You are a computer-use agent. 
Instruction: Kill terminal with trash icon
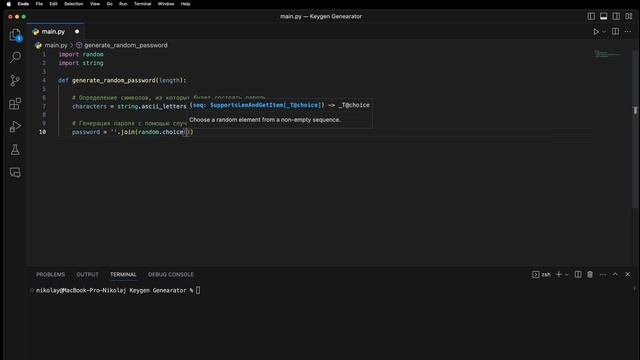590,275
